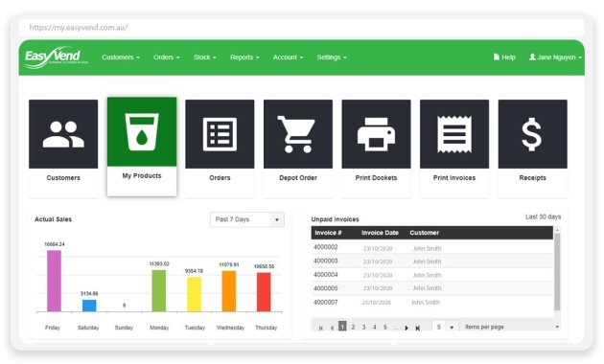Open the Customers tile icon

tap(63, 134)
